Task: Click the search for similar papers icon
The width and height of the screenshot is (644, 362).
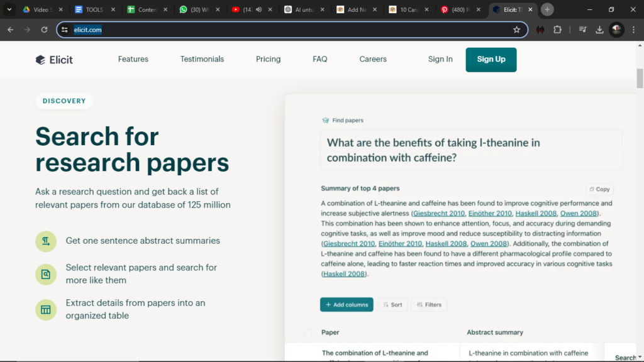Action: pyautogui.click(x=46, y=274)
